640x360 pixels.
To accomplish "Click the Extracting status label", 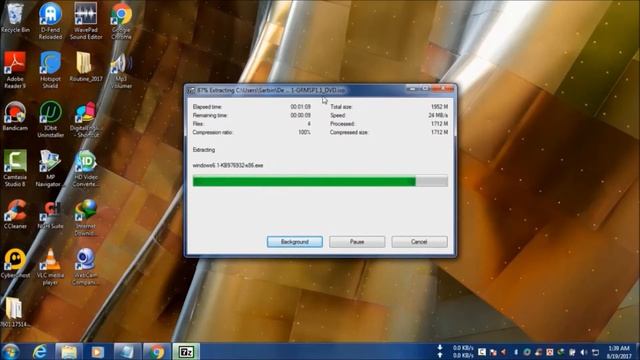I will [204, 150].
